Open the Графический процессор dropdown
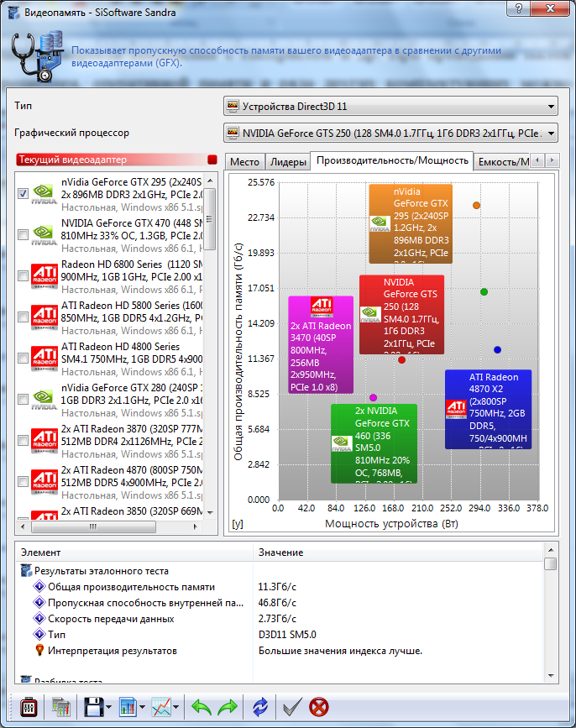The height and width of the screenshot is (728, 576). pos(390,134)
